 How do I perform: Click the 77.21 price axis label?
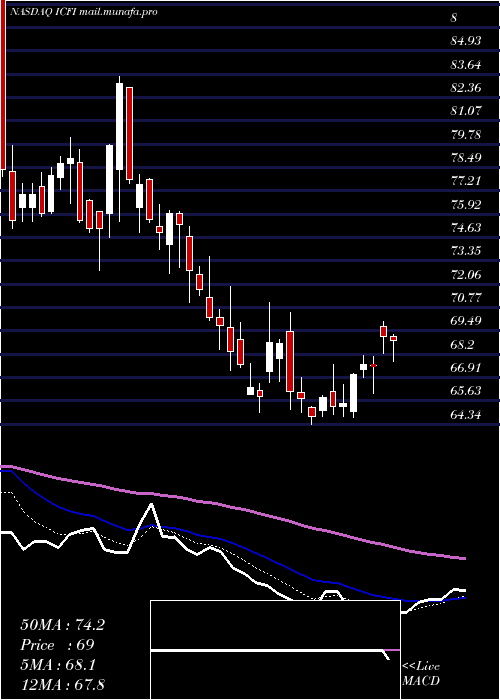466,181
